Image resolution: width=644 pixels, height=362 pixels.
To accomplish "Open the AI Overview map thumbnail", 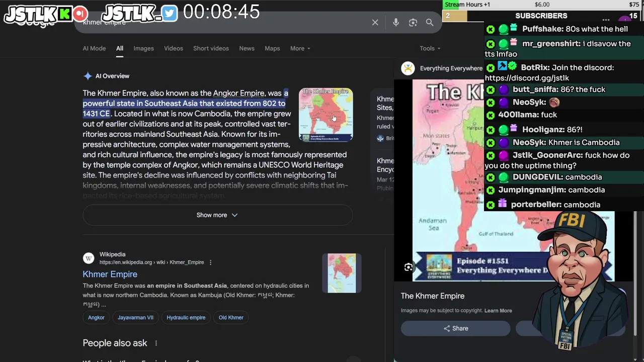I will click(326, 115).
